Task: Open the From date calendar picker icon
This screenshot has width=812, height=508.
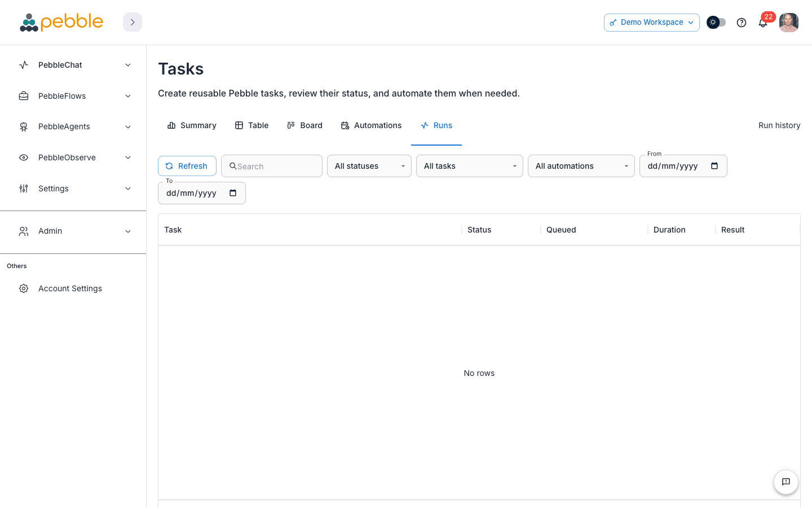Action: pos(714,166)
